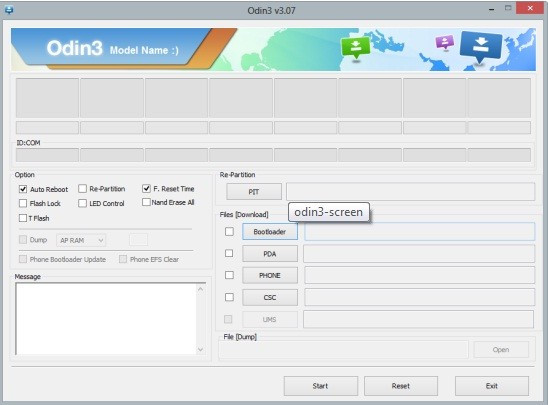Open the AP RAM dropdown
The height and width of the screenshot is (405, 548).
pyautogui.click(x=81, y=240)
